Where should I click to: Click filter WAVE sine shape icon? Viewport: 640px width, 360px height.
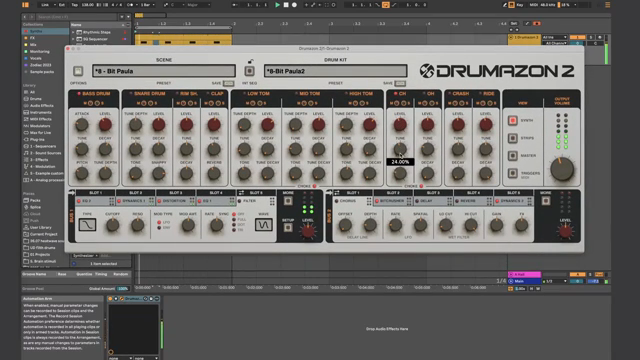point(264,225)
